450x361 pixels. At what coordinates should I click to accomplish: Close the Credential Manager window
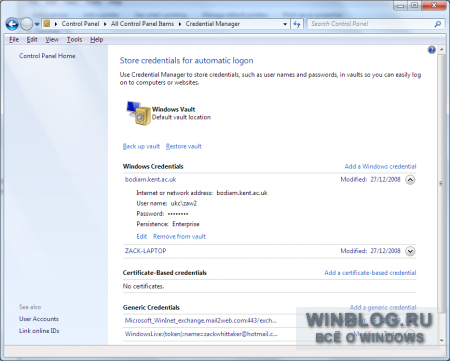434,6
